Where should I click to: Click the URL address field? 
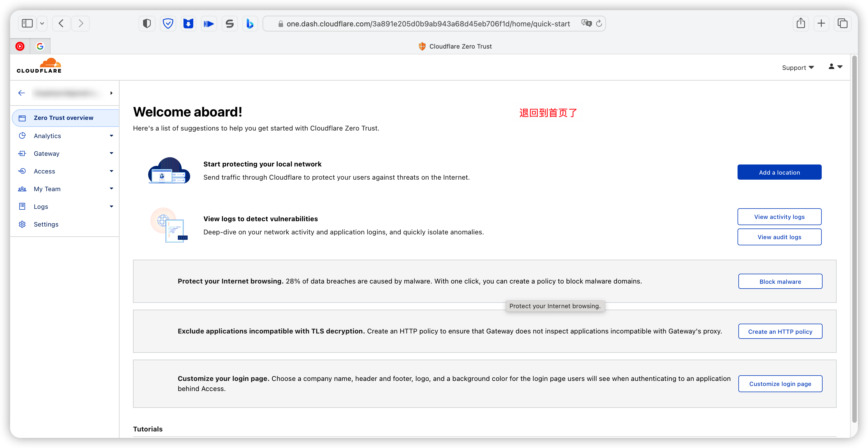coord(428,24)
